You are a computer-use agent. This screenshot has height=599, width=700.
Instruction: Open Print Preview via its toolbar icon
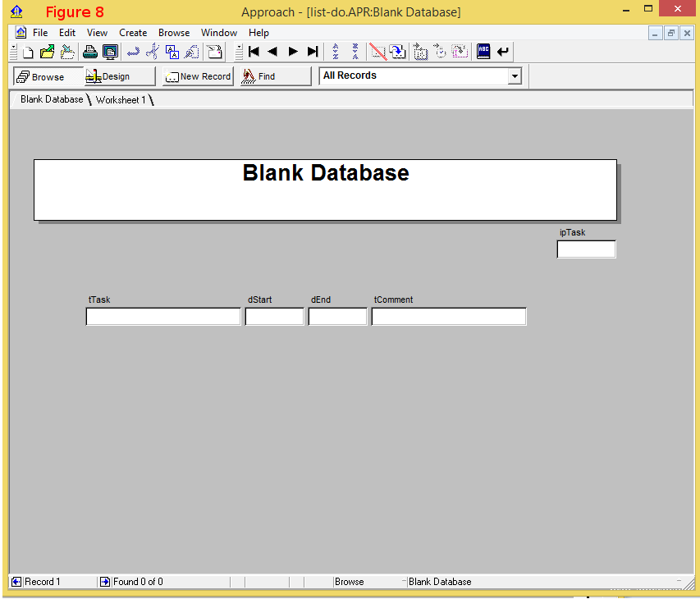[110, 51]
